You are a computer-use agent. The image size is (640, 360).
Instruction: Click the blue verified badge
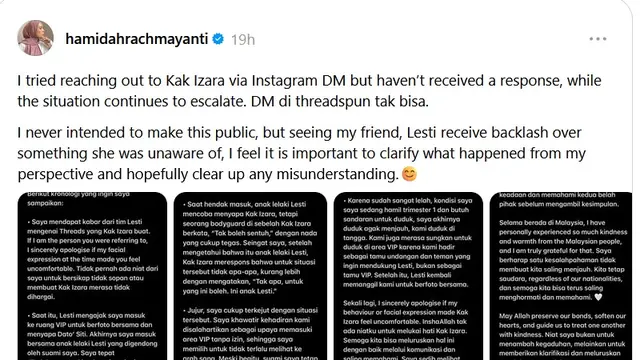(x=218, y=39)
